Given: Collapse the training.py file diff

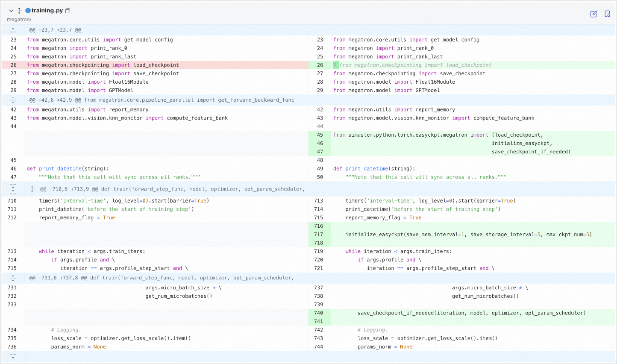Looking at the screenshot, I should tap(11, 11).
